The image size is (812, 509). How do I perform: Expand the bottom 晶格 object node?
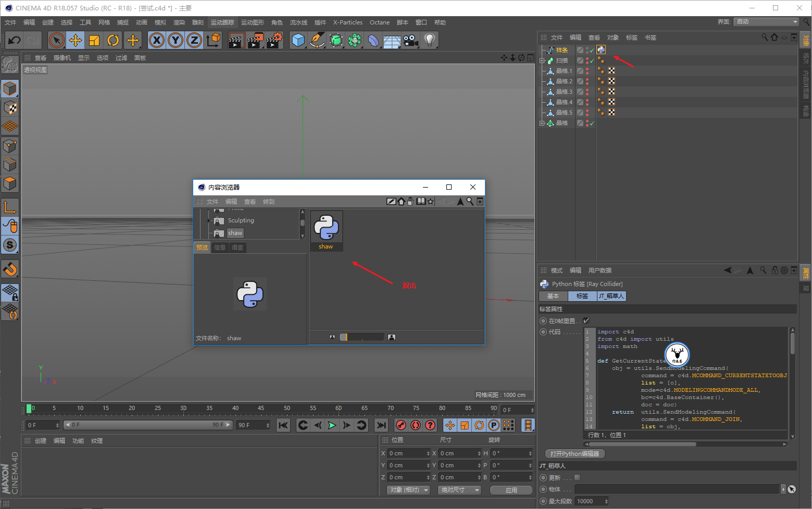542,123
